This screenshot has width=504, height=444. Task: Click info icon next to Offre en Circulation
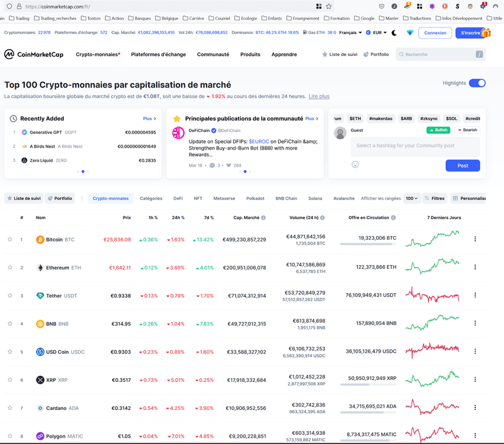pos(393,218)
